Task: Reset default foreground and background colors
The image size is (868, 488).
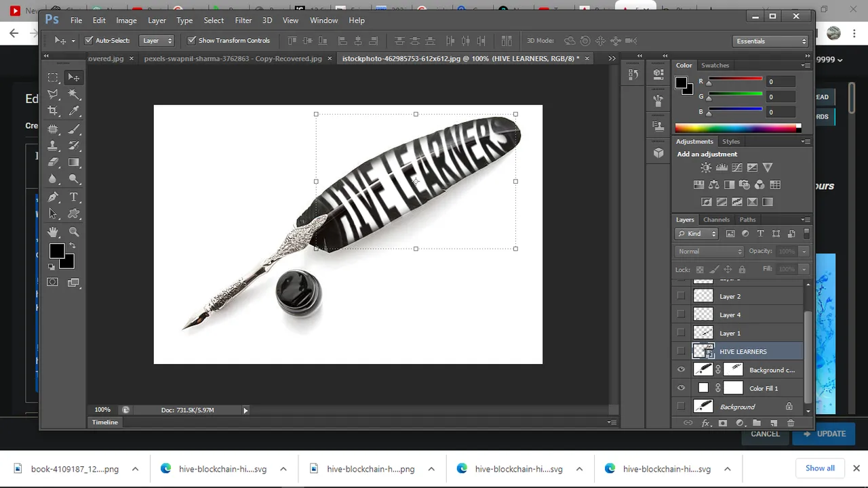Action: point(52,266)
